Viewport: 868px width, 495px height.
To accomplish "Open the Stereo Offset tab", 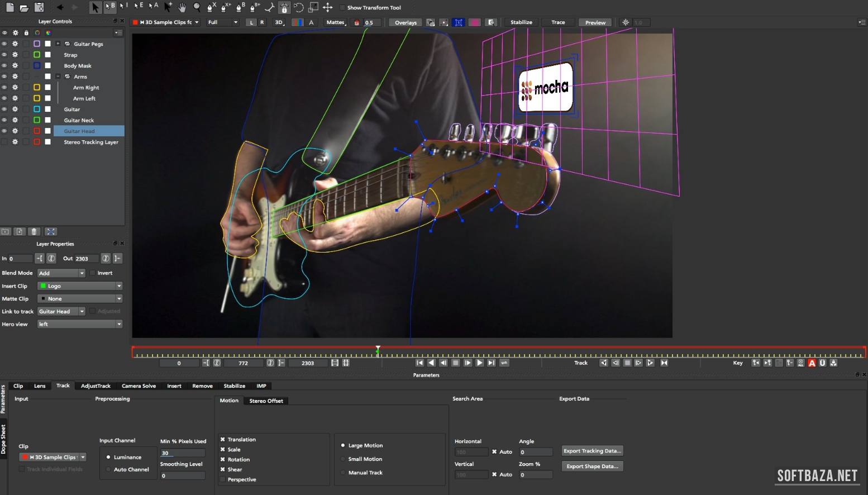I will [266, 401].
